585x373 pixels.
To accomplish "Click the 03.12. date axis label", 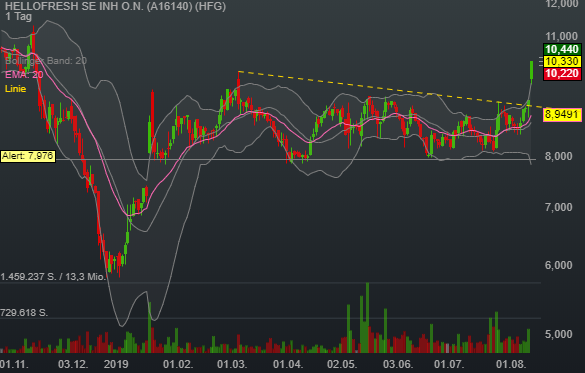I will (x=73, y=364).
